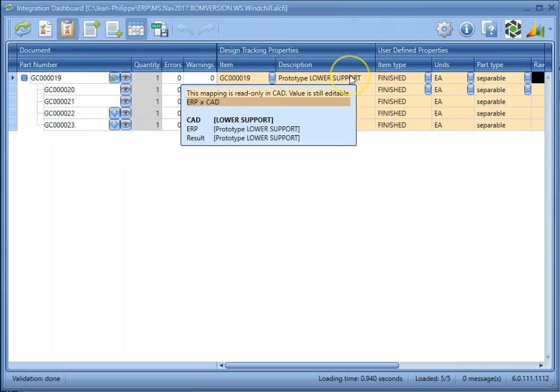Viewport: 560px width, 392px height.
Task: Toggle the eye icon for GC000023
Action: point(126,124)
